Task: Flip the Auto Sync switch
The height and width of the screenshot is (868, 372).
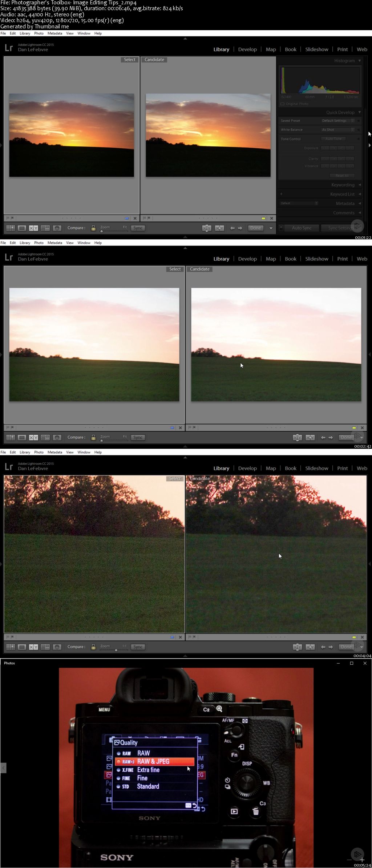Action: click(281, 228)
